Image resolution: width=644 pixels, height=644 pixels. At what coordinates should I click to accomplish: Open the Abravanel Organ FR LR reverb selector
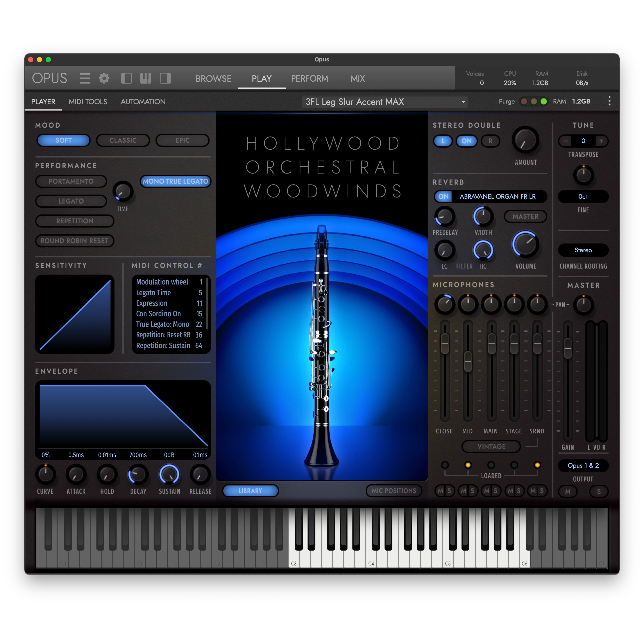[499, 196]
